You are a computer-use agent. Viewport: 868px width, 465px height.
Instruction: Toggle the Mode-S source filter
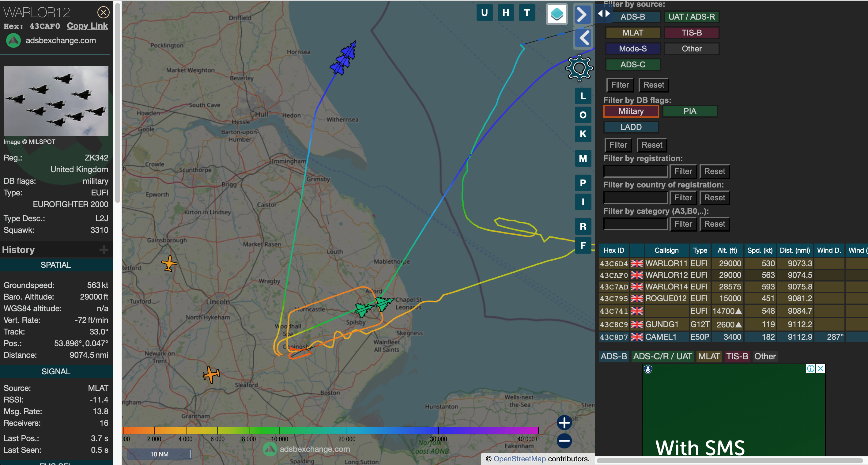click(633, 48)
